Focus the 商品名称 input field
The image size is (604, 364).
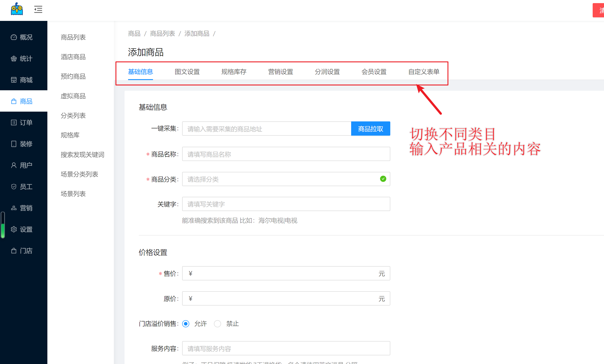(286, 154)
